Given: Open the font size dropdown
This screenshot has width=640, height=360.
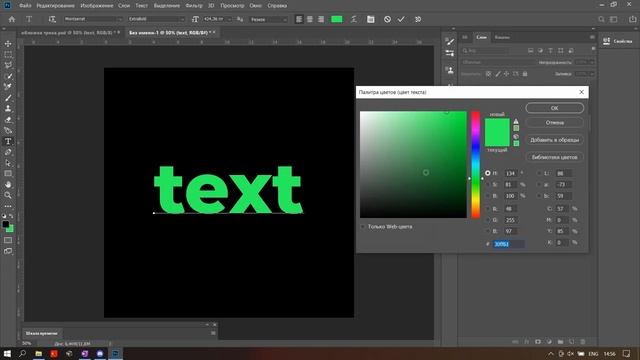Looking at the screenshot, I should point(230,19).
